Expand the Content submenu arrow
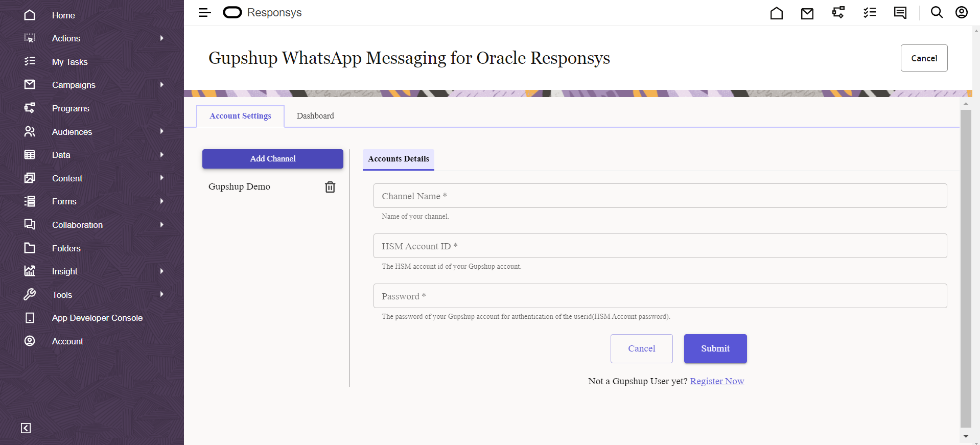The image size is (980, 445). (161, 178)
